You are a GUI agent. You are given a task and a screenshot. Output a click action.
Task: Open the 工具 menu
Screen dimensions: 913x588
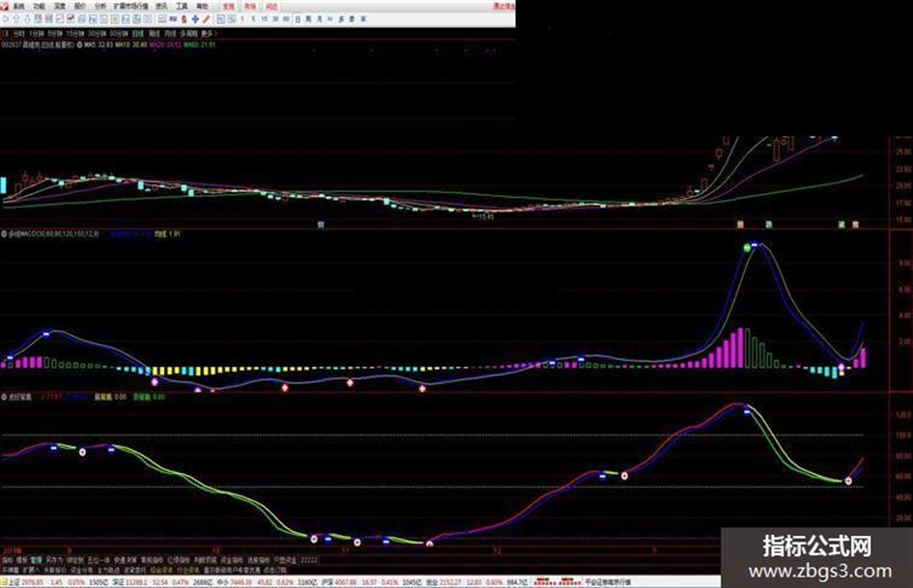coord(182,7)
